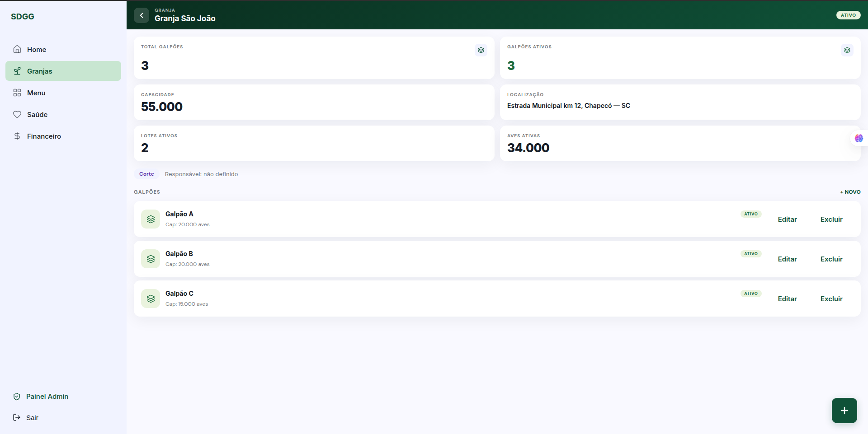The image size is (868, 434).
Task: Open the colorful brain assistant icon
Action: (x=859, y=138)
